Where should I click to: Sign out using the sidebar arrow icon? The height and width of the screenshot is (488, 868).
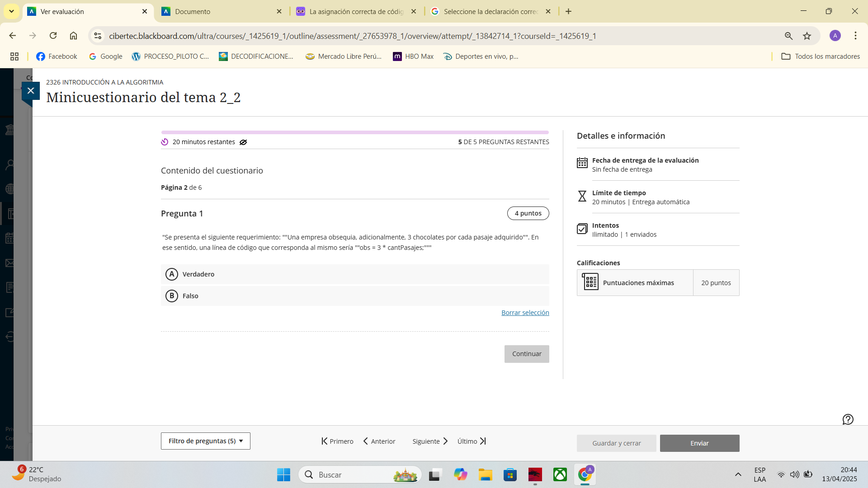[x=10, y=336]
